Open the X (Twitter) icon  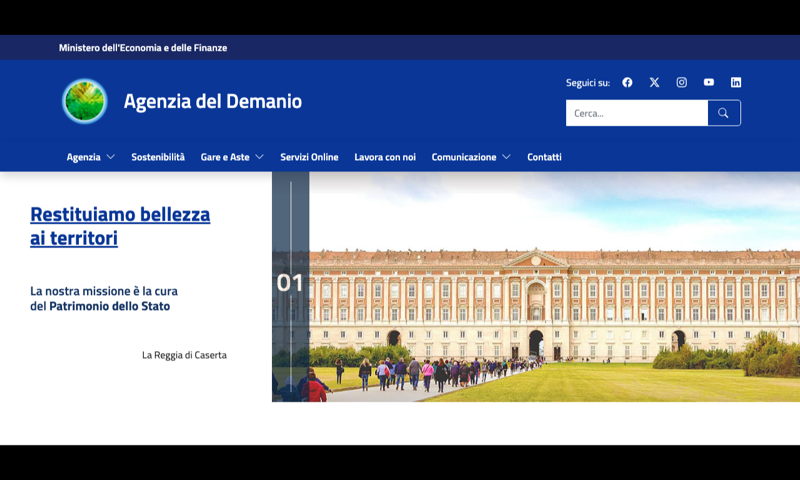tap(654, 82)
